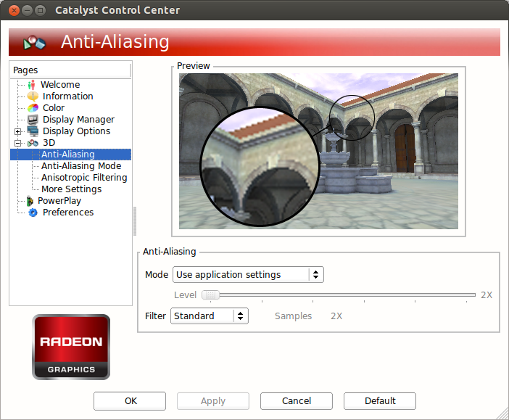Open the Mode dropdown
The image size is (509, 420).
pyautogui.click(x=248, y=274)
